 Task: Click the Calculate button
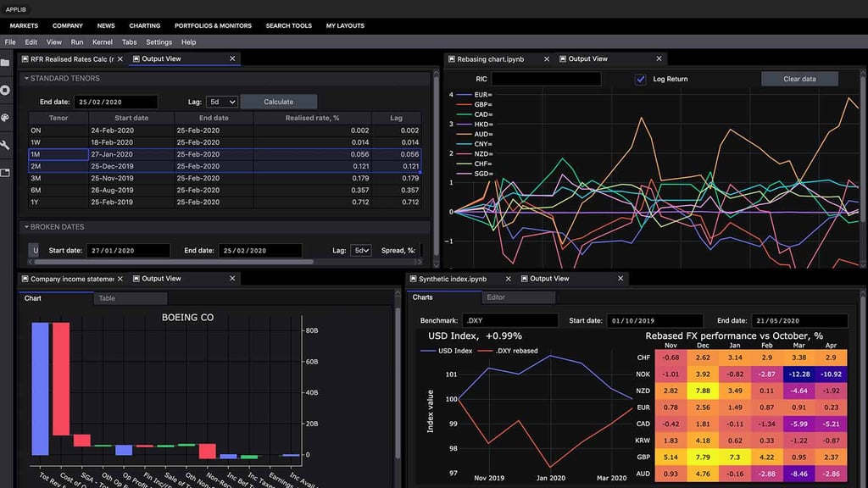[279, 100]
